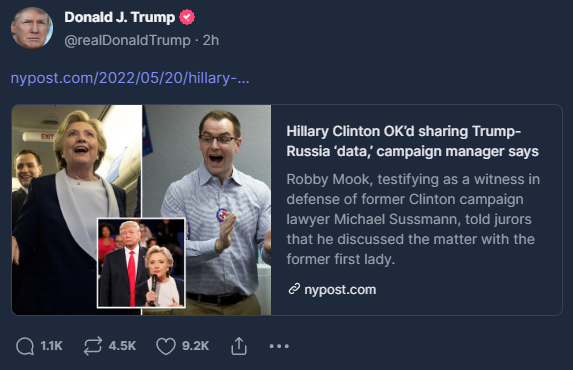Click the 1.1K replies count
The height and width of the screenshot is (370, 573).
click(52, 346)
